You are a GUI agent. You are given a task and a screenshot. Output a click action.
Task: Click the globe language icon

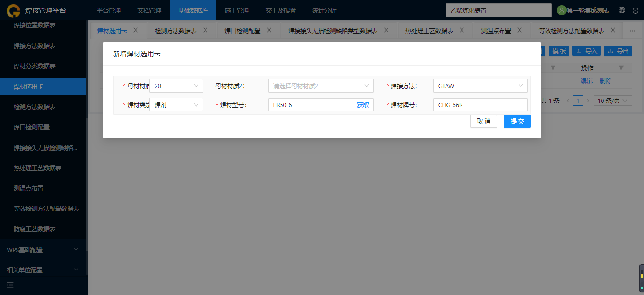click(x=622, y=10)
